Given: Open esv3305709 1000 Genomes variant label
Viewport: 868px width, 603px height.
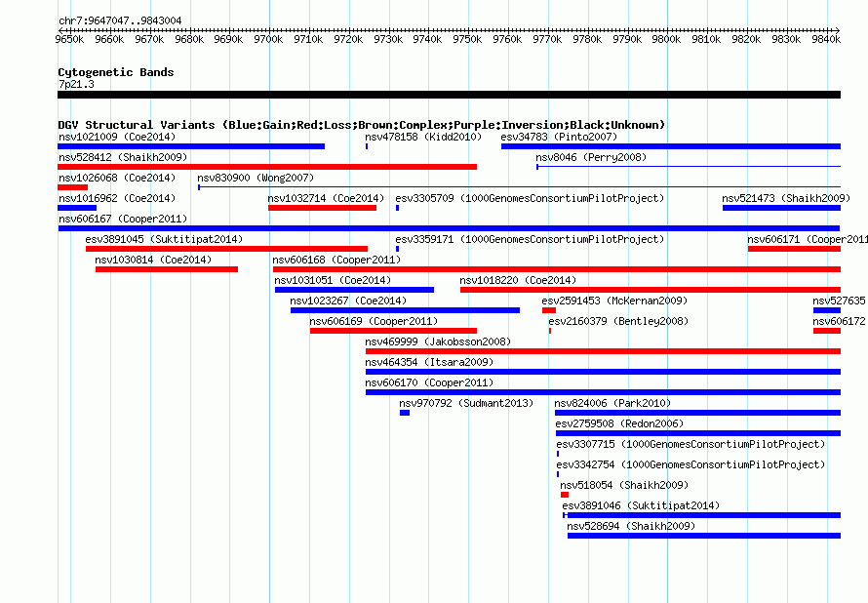Looking at the screenshot, I should (530, 198).
